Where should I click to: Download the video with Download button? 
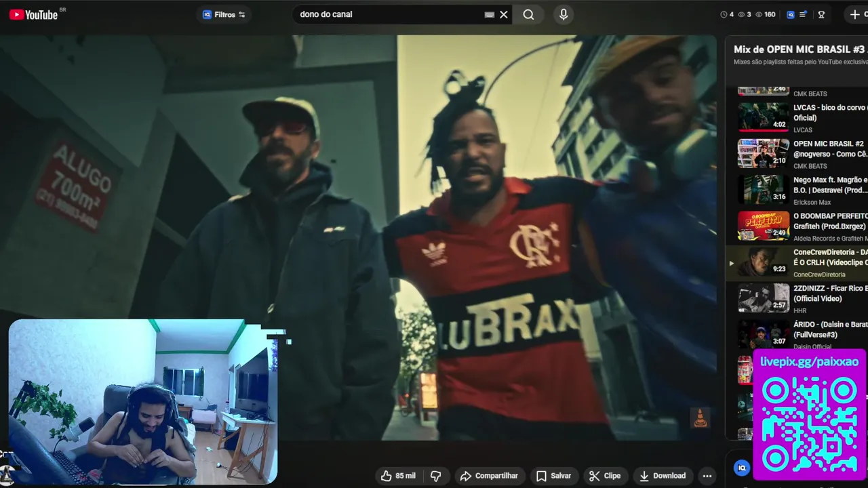pos(663,476)
